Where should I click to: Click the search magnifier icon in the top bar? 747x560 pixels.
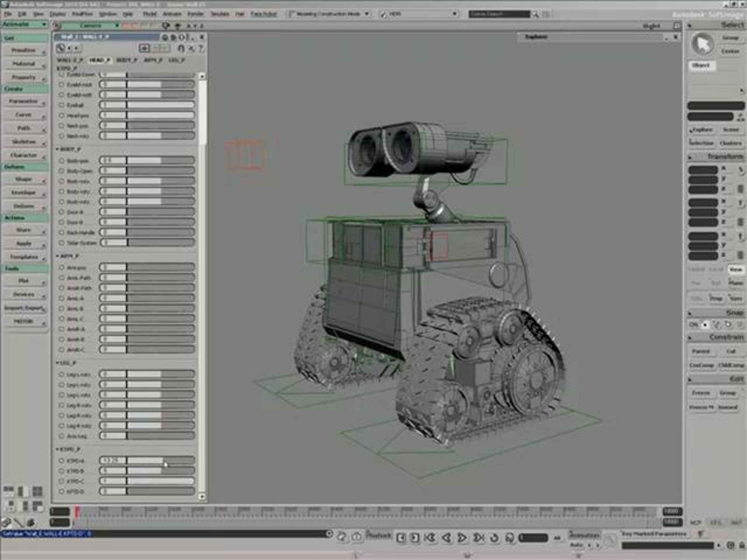click(535, 14)
